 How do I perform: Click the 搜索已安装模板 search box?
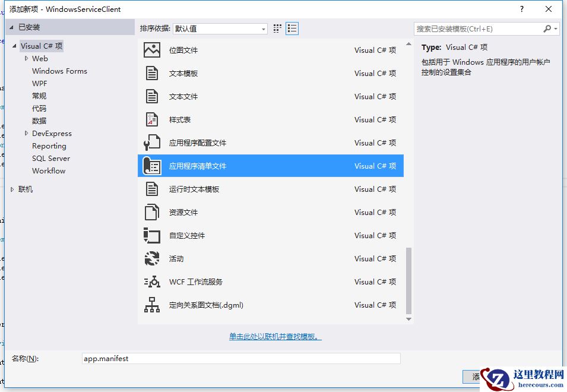pos(478,29)
